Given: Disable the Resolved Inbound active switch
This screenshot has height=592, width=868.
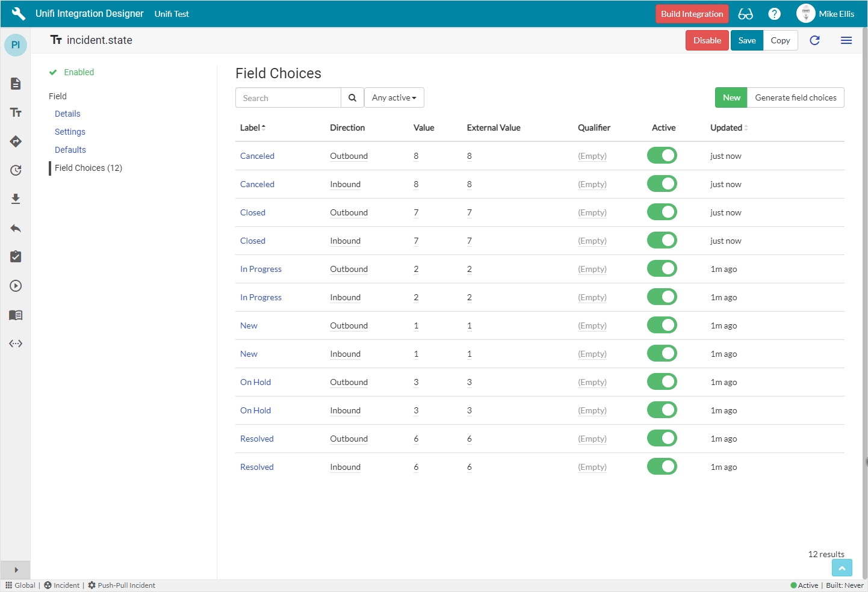Looking at the screenshot, I should click(x=662, y=467).
